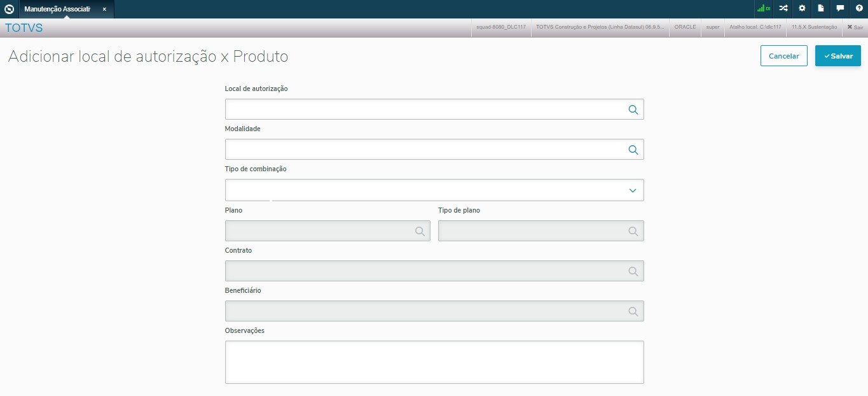Click the disabled Tipo de plano field
Viewport: 868px width, 396px height.
coord(541,230)
